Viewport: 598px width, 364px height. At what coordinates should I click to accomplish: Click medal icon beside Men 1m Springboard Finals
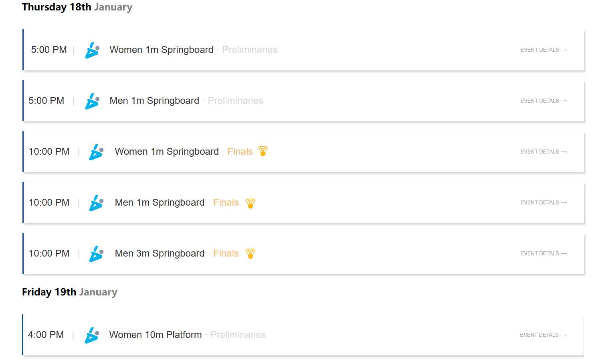point(251,203)
